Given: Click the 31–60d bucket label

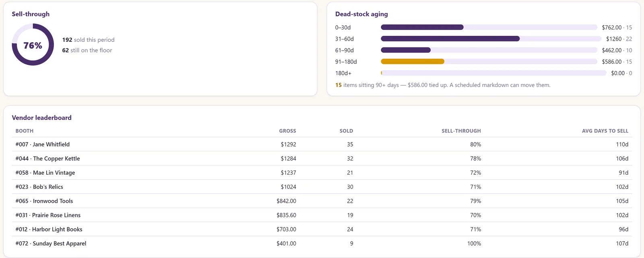Looking at the screenshot, I should tap(345, 39).
